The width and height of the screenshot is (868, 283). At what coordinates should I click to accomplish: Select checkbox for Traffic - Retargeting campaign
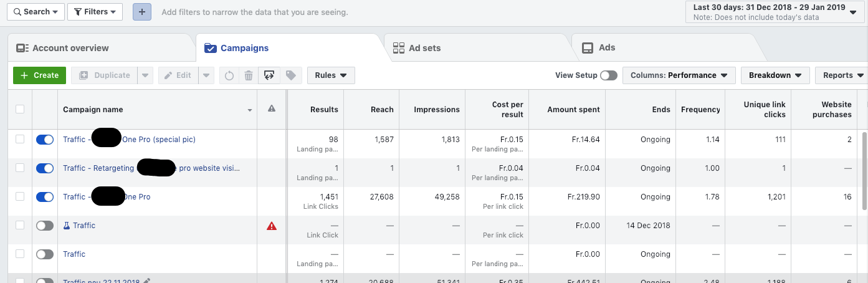tap(20, 168)
